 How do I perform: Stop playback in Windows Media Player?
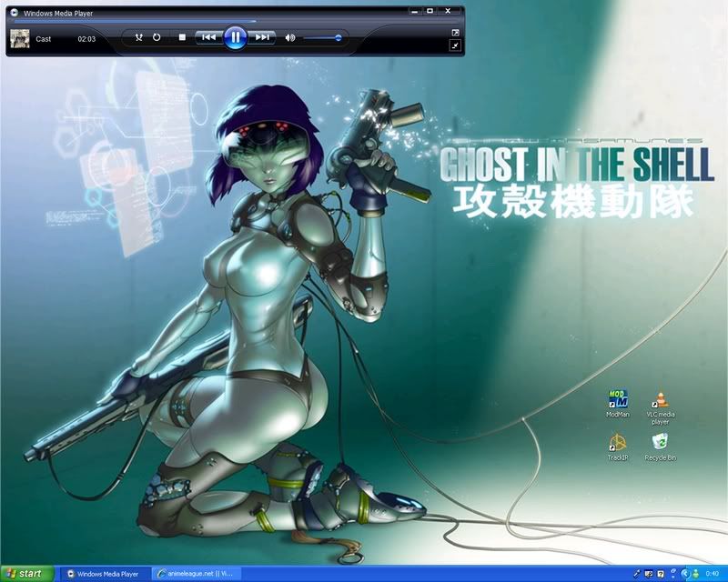182,38
